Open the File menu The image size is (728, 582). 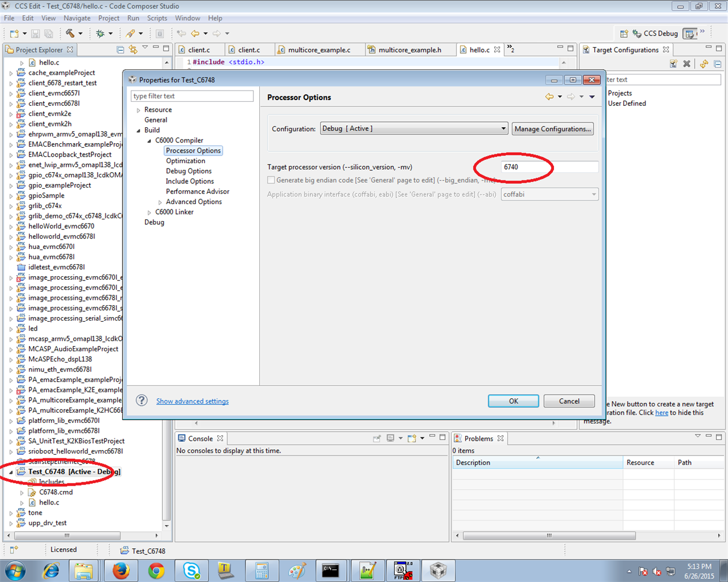click(9, 18)
